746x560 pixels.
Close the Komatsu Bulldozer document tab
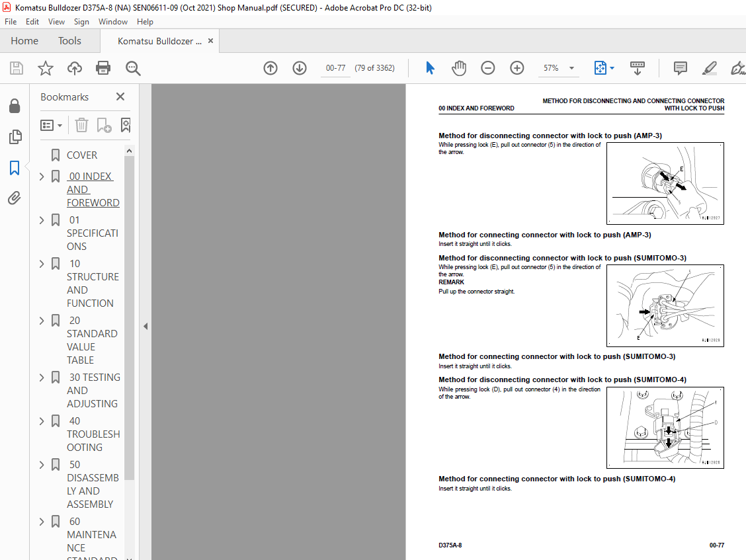point(210,41)
